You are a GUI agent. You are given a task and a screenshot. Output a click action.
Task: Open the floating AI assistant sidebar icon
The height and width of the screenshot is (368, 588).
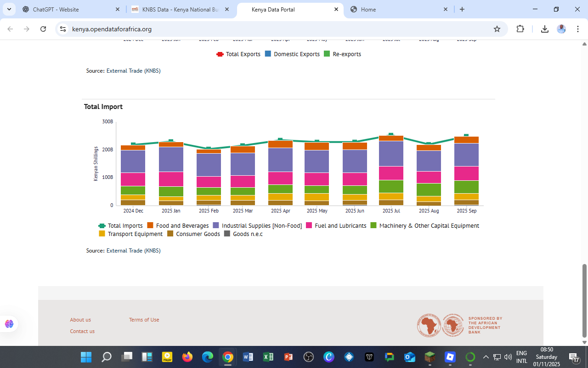[x=9, y=324]
